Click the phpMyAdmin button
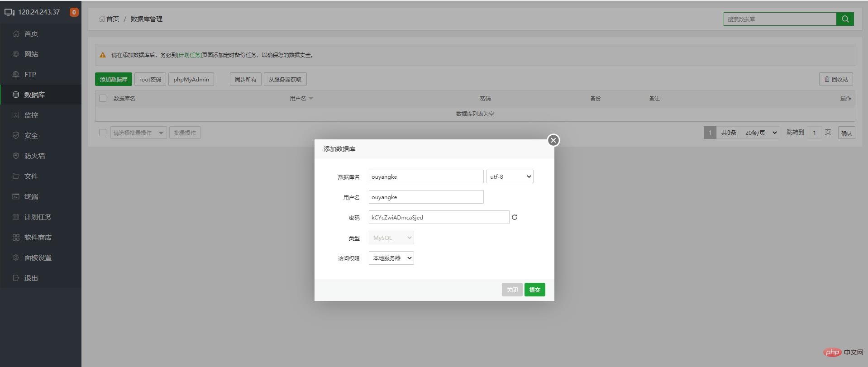Image resolution: width=868 pixels, height=367 pixels. pyautogui.click(x=191, y=79)
